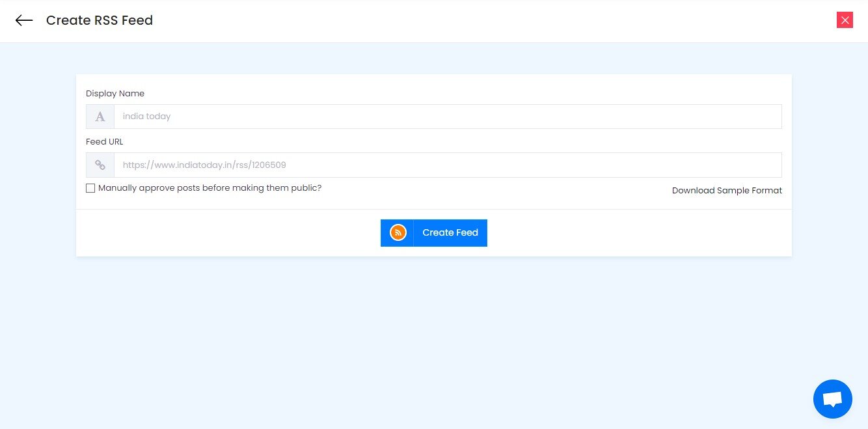Click the 'A' icon in Display Name field
Viewport: 868px width, 429px height.
tap(100, 116)
